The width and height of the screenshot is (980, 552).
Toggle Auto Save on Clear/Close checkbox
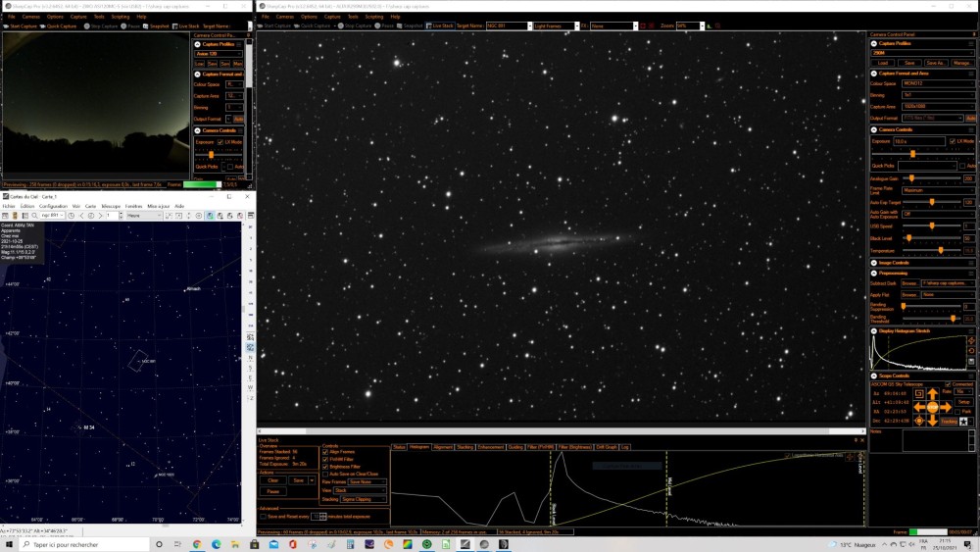pyautogui.click(x=325, y=475)
